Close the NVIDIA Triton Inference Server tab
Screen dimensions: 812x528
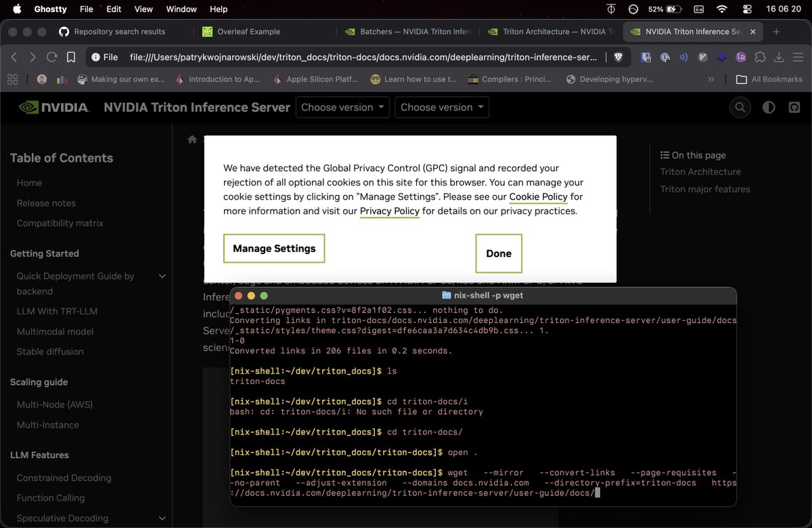(x=752, y=32)
